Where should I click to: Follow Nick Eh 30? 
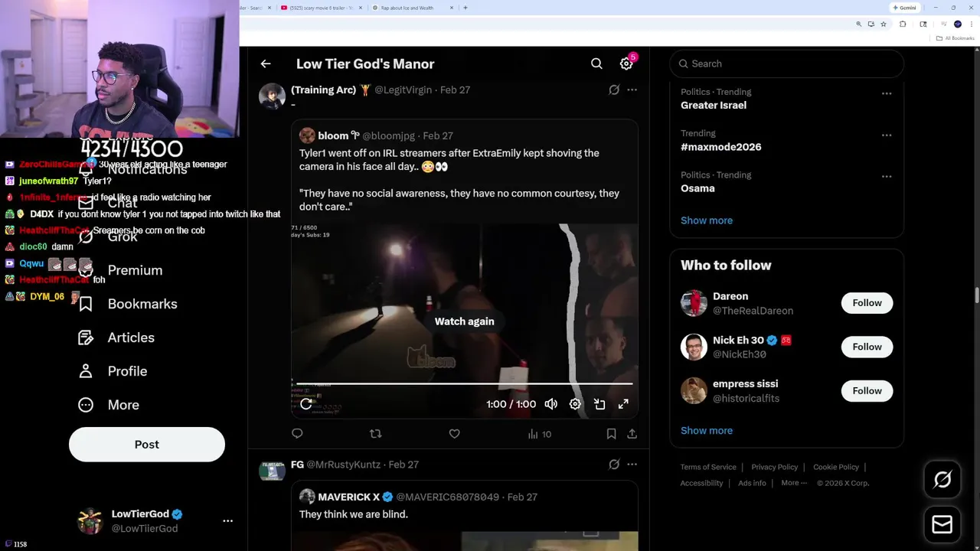click(867, 347)
